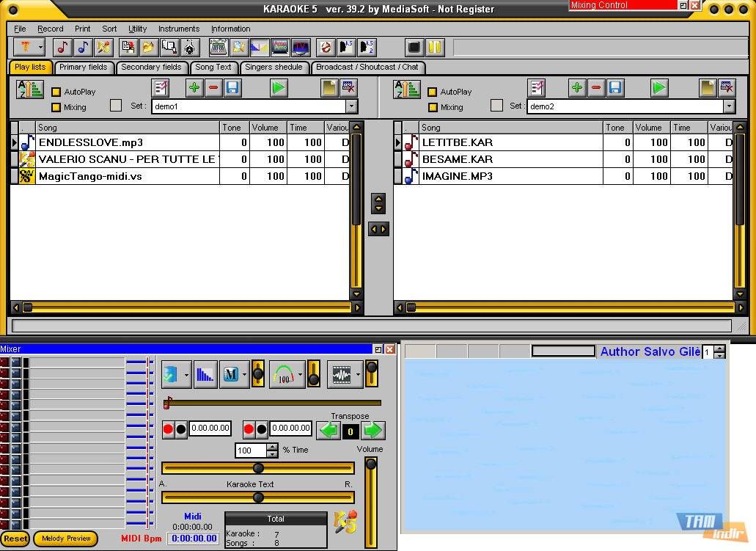This screenshot has width=756, height=551.
Task: Enable AutoPlay for the left playlist
Action: [x=56, y=92]
